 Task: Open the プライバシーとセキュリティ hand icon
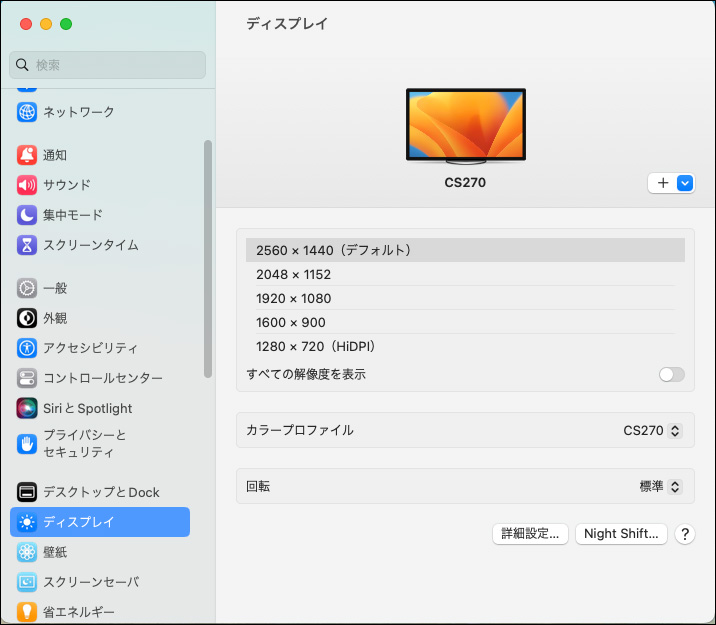27,443
